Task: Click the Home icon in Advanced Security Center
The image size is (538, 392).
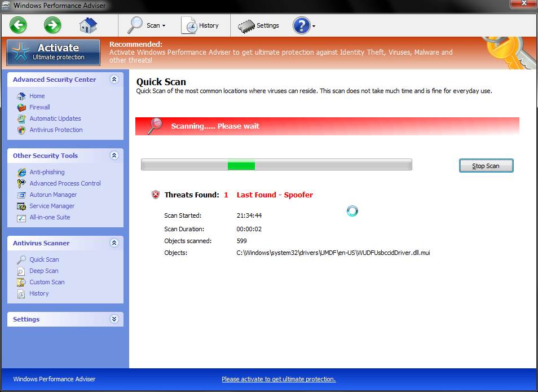Action: tap(21, 96)
